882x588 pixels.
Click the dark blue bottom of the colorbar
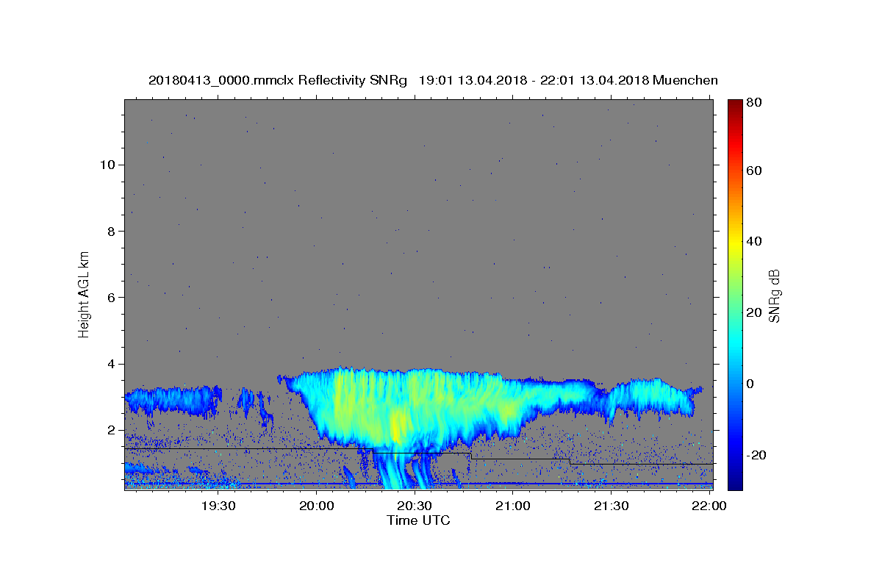click(x=735, y=478)
